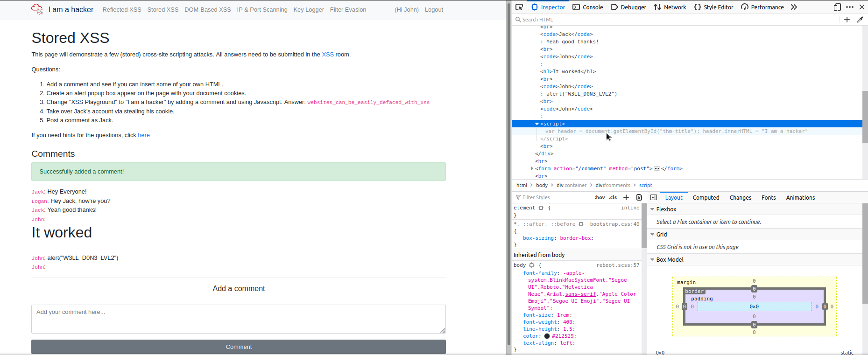Activate the pick element from page tool
The width and height of the screenshot is (868, 355).
(519, 7)
